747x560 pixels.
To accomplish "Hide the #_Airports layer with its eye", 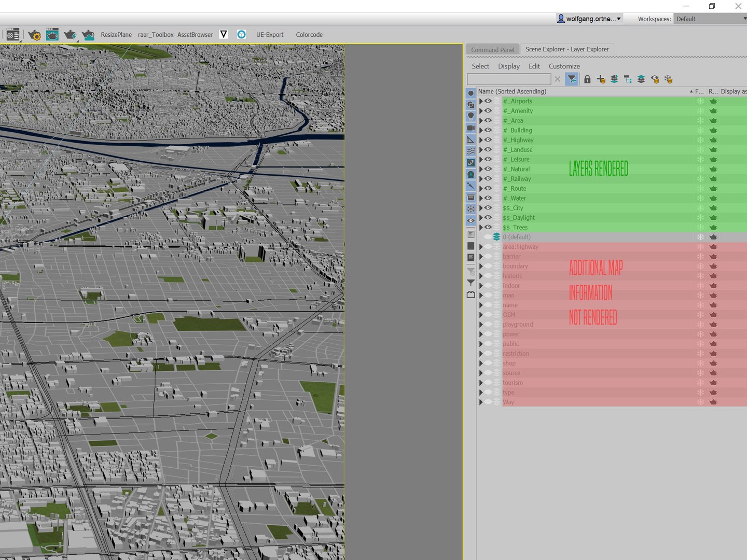I will (488, 101).
